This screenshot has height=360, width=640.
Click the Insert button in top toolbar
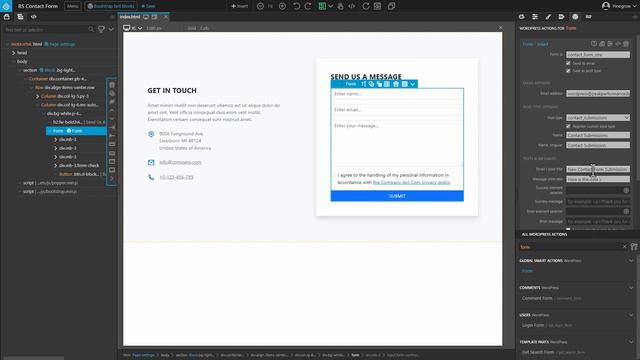(240, 6)
